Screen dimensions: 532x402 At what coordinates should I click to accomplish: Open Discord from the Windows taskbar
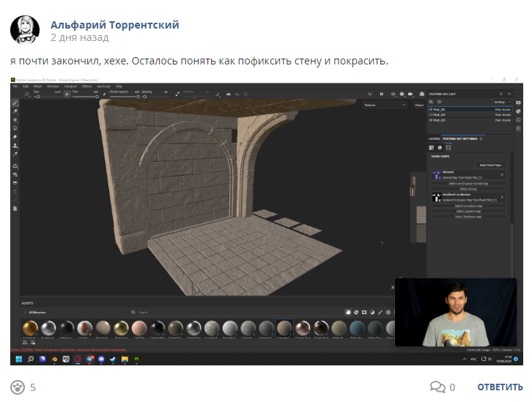coord(101,359)
